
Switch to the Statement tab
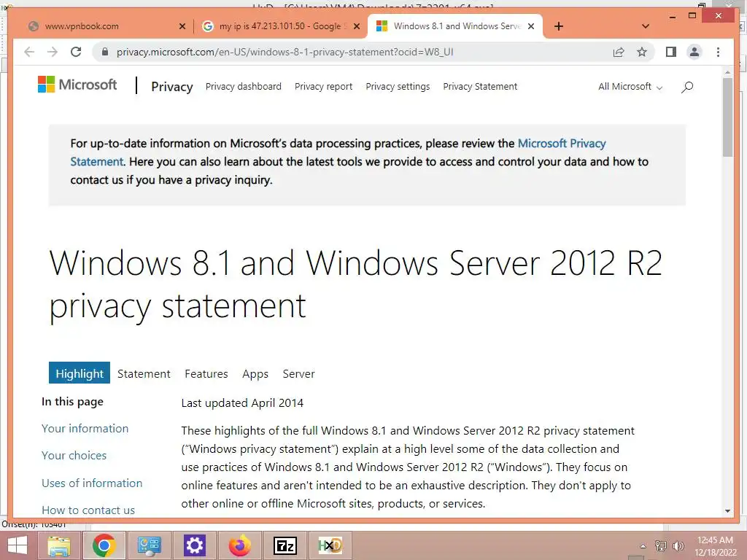pyautogui.click(x=144, y=374)
